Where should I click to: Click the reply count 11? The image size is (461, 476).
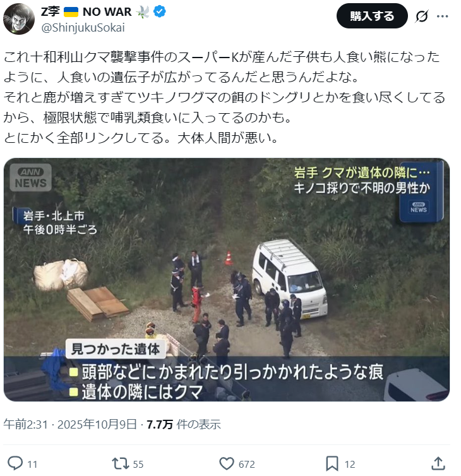click(x=32, y=464)
